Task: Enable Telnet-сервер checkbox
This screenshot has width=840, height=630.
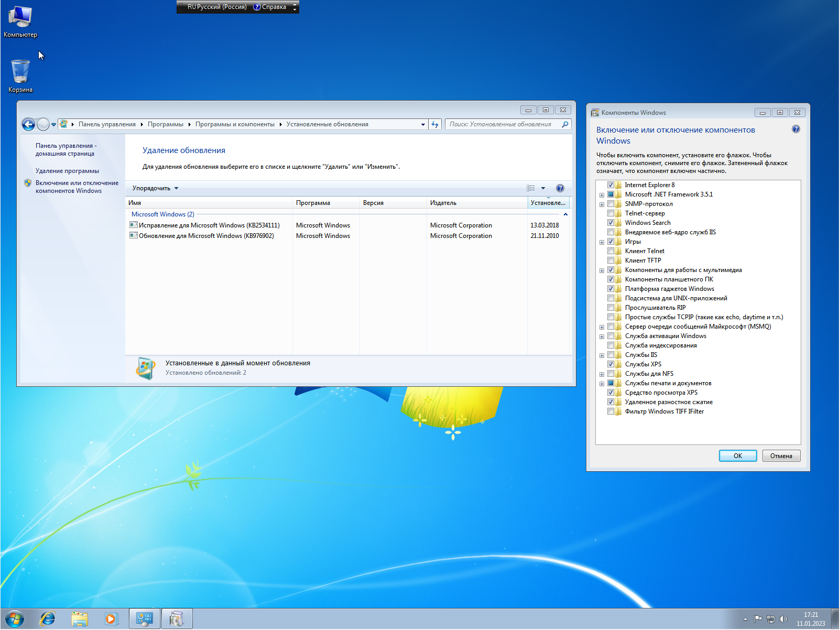Action: coord(610,213)
